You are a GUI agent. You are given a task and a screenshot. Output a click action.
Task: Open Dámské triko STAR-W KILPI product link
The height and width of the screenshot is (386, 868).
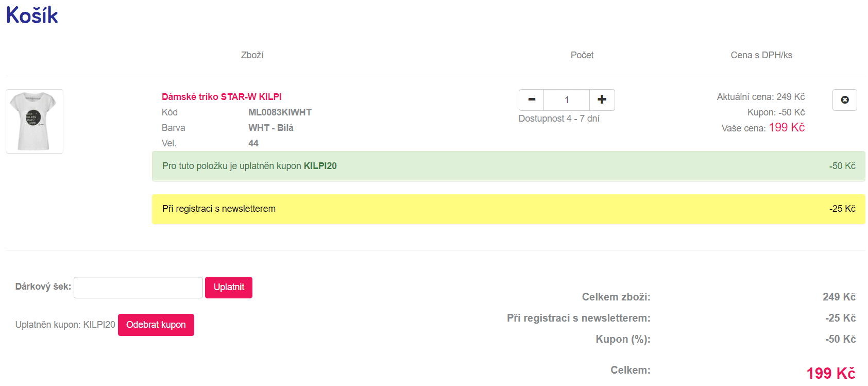point(222,97)
